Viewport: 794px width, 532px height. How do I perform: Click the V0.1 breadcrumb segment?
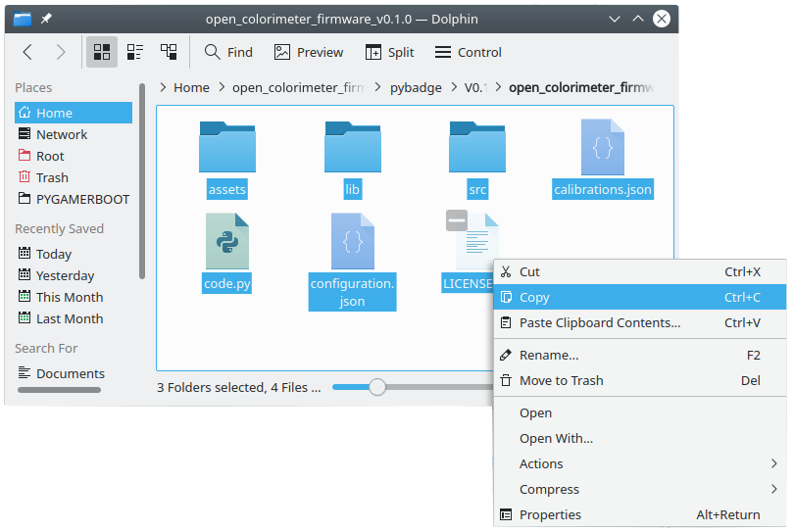coord(476,87)
